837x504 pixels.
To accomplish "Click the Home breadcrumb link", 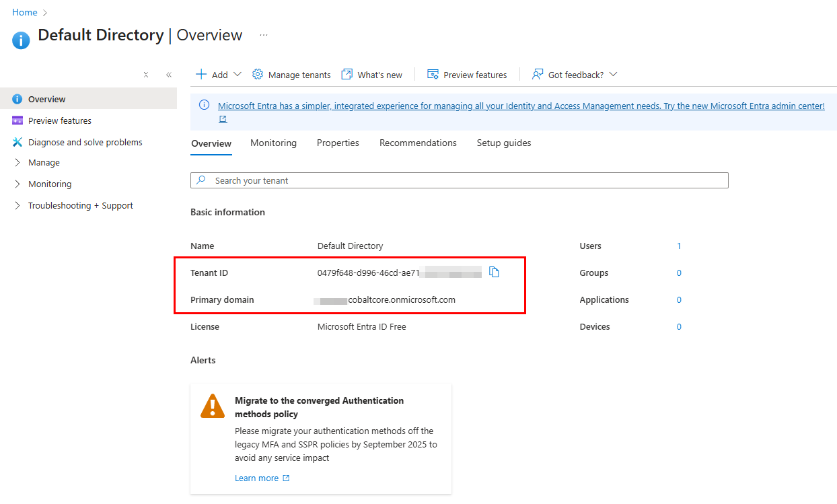I will [25, 12].
